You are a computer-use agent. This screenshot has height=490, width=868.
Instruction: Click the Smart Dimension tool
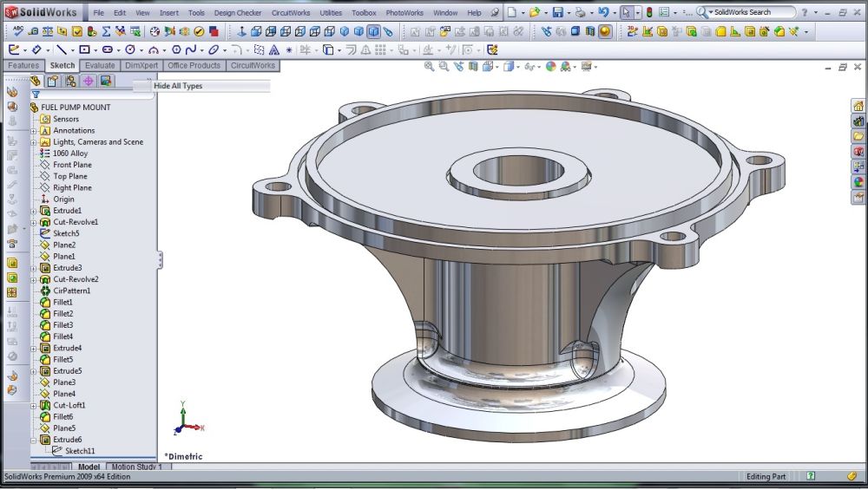36,49
